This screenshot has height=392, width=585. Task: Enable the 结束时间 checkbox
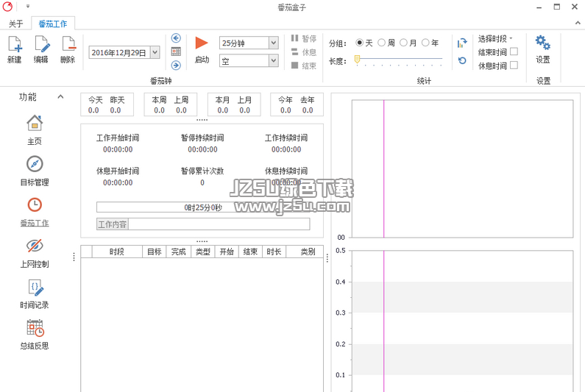coord(514,51)
